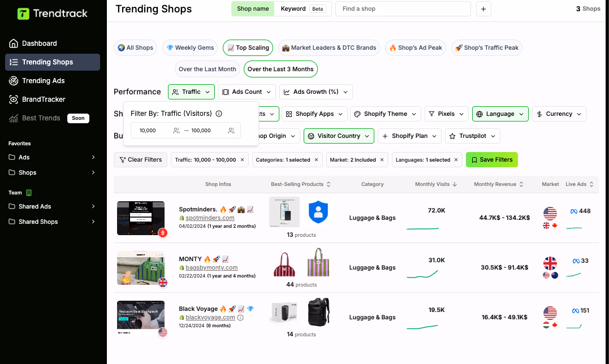Remove the Market 2 Included filter
The height and width of the screenshot is (364, 609).
tap(382, 160)
